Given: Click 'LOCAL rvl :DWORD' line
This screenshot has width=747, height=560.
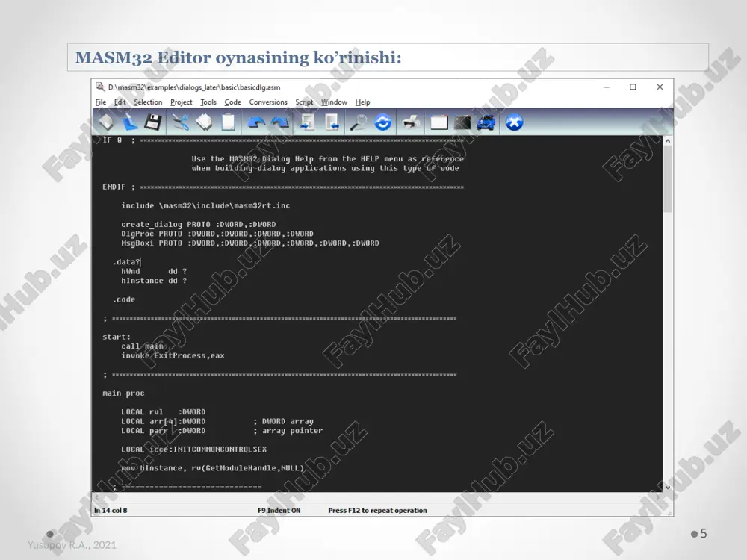Looking at the screenshot, I should [164, 412].
